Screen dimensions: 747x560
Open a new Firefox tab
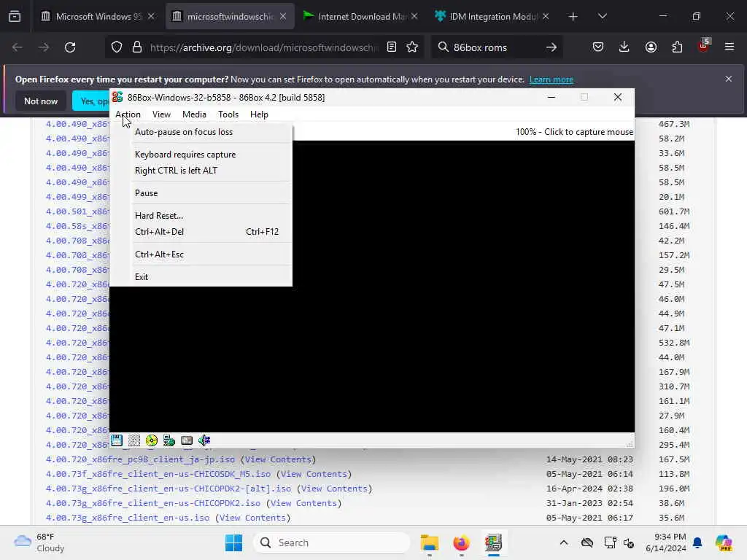573,17
